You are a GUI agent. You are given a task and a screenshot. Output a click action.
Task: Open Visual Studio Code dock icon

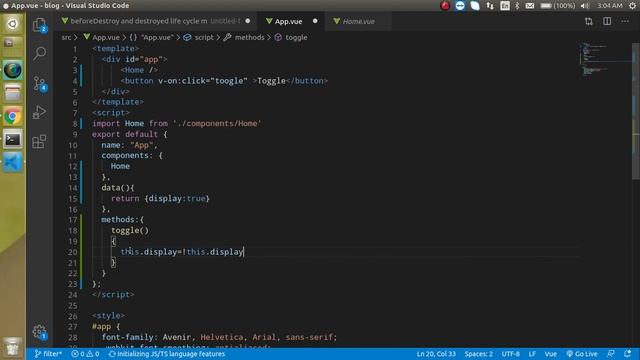pos(13,163)
